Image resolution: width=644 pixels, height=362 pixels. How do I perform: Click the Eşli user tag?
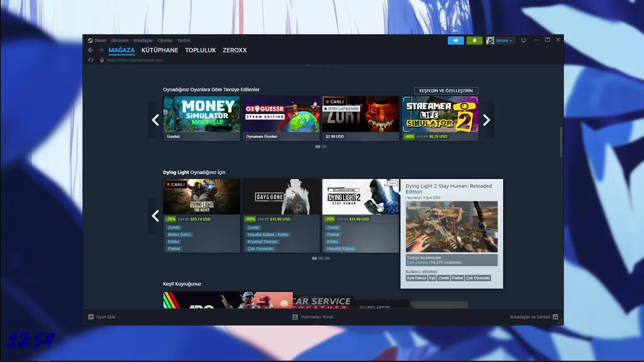coord(432,278)
